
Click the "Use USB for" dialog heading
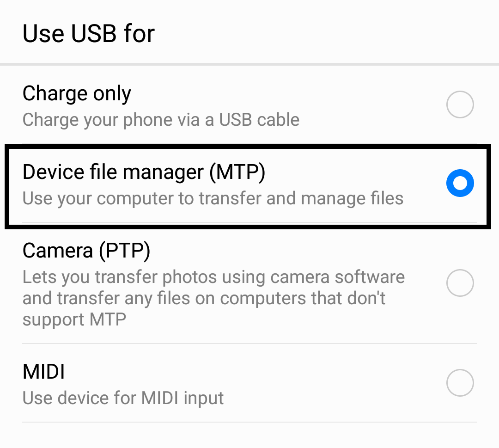point(88,34)
